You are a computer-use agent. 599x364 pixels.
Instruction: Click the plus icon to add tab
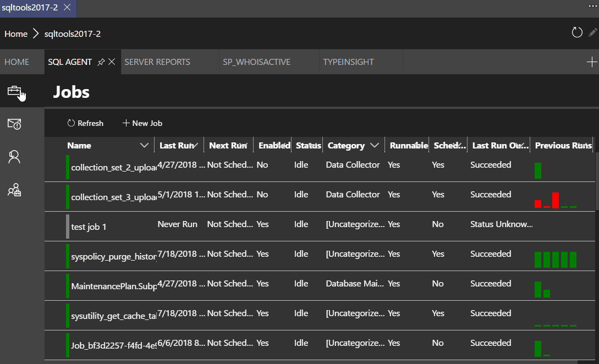[x=592, y=62]
